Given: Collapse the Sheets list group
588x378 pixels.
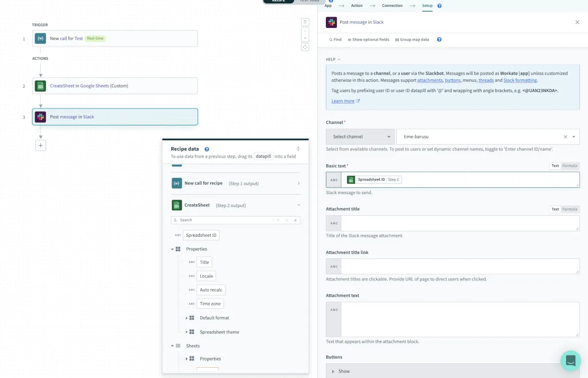Looking at the screenshot, I should pyautogui.click(x=172, y=346).
